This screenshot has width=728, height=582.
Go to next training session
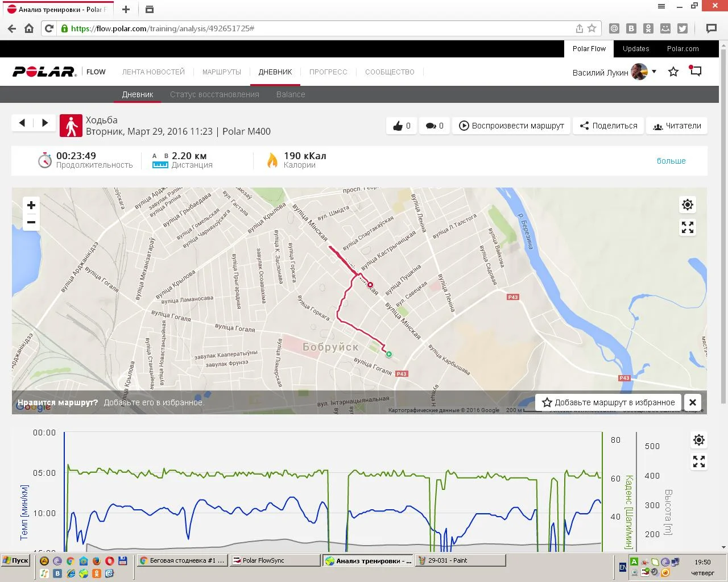(45, 123)
